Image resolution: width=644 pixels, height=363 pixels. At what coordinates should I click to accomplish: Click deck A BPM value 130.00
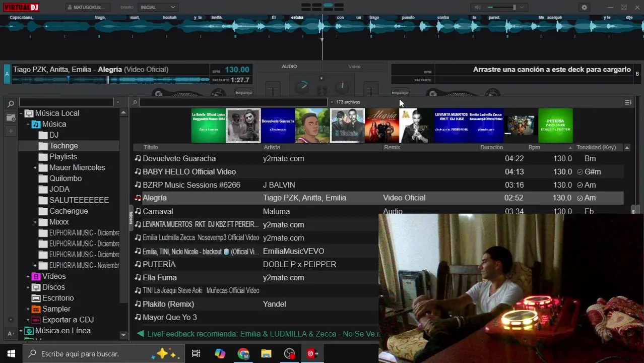point(237,70)
